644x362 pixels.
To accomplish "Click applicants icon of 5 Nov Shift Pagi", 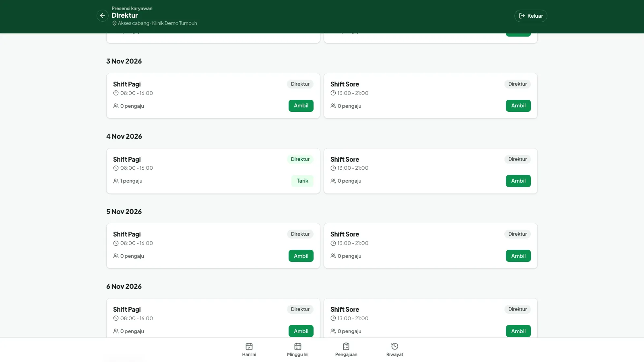I will tap(116, 256).
